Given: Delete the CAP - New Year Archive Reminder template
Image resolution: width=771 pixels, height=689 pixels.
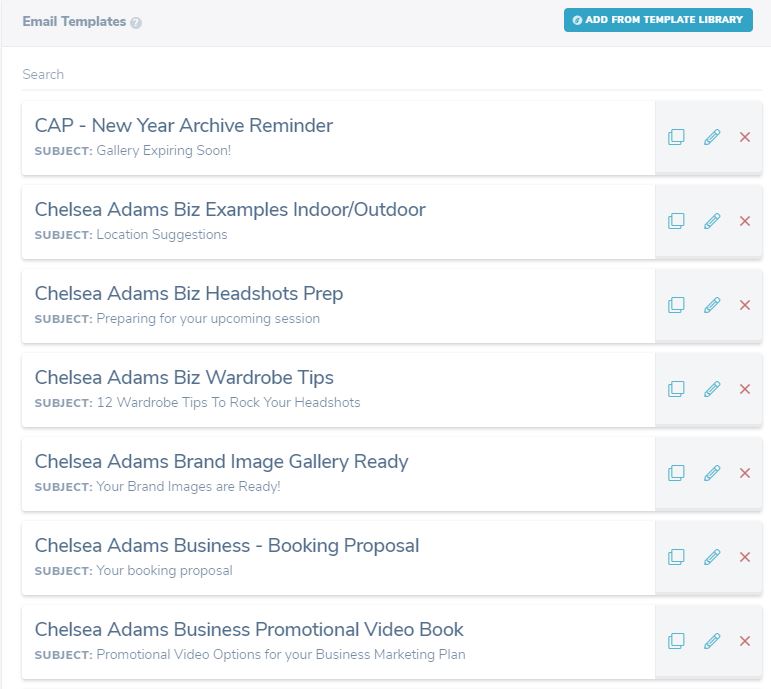Looking at the screenshot, I should [745, 137].
